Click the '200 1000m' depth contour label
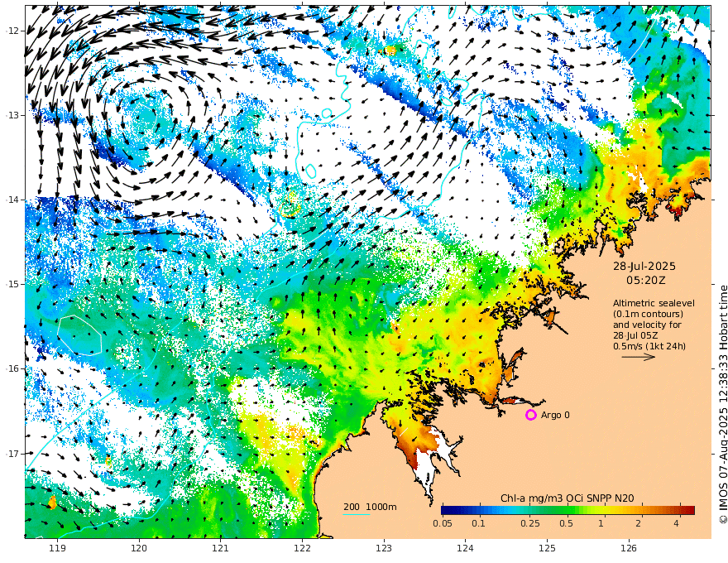 tap(370, 507)
